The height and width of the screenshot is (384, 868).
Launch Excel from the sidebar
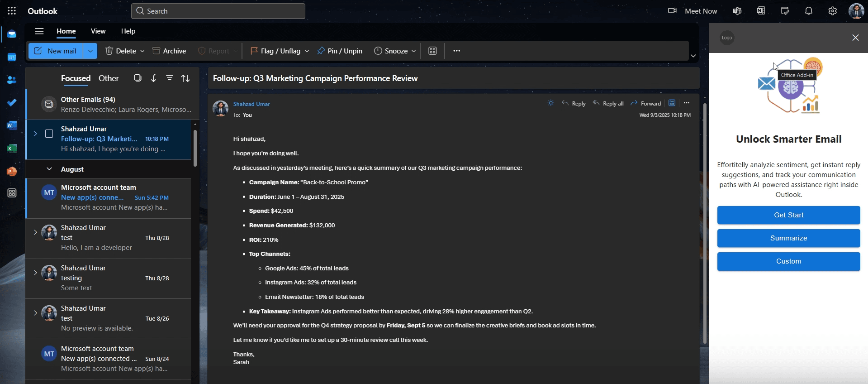[x=12, y=149]
